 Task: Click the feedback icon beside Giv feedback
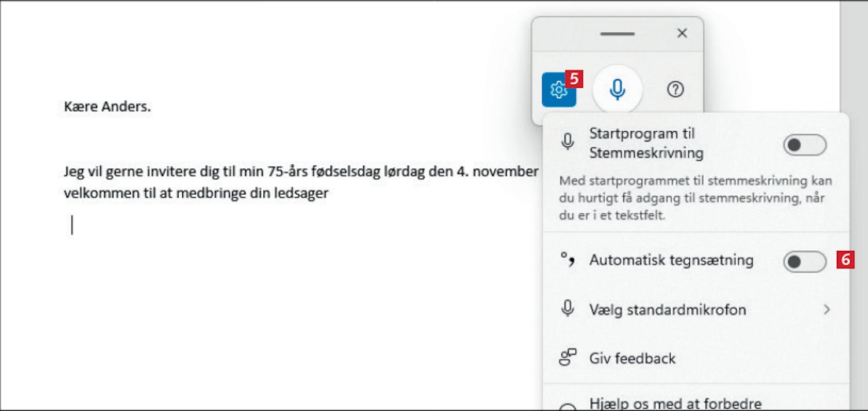568,357
